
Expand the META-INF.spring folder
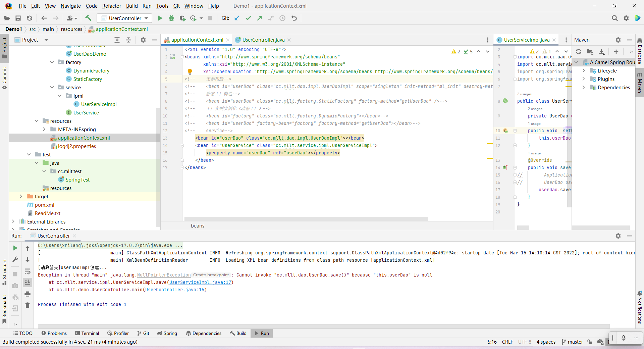pyautogui.click(x=44, y=129)
